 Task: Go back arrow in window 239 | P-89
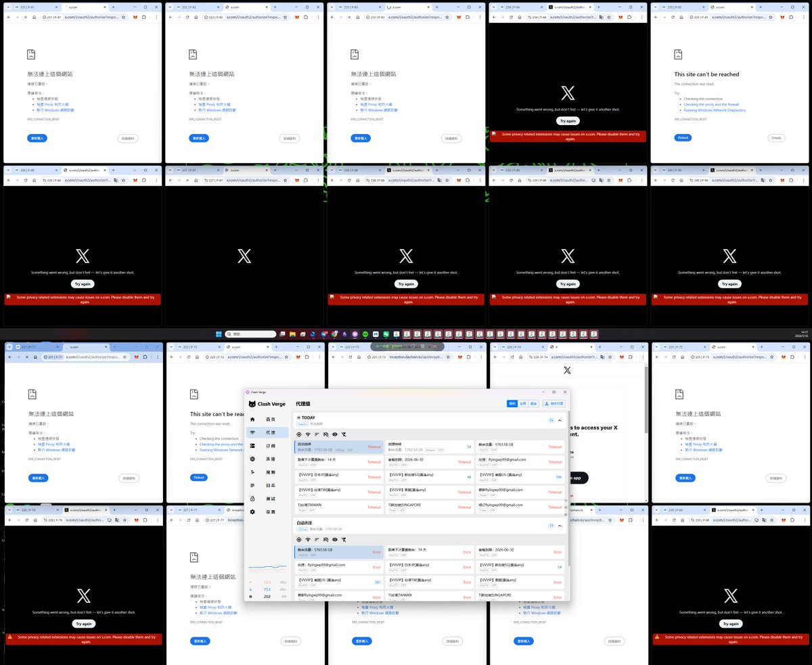click(x=493, y=181)
